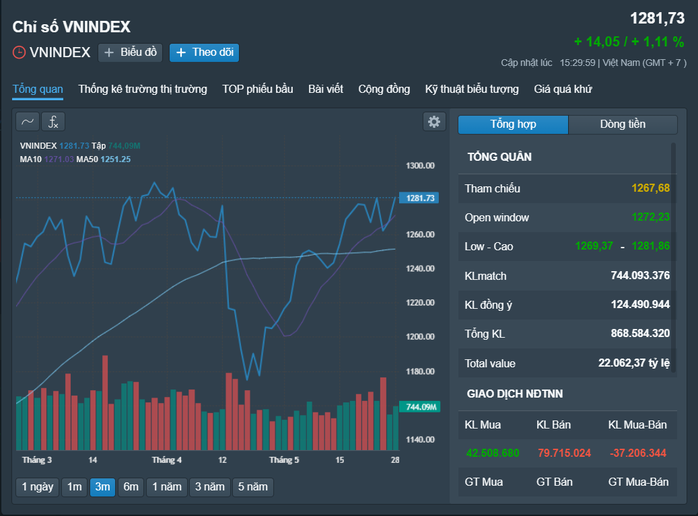Open the fx indicators icon
Image resolution: width=698 pixels, height=516 pixels.
(53, 122)
